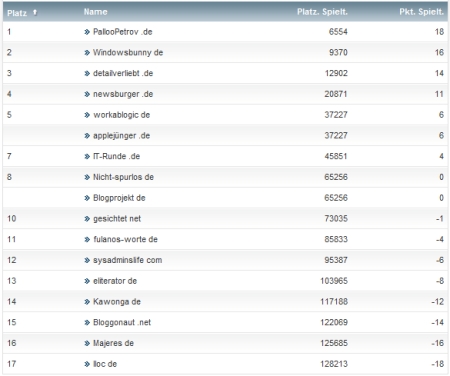The image size is (450, 376).
Task: Click arrow icon beside IT-Runde .de
Action: (87, 156)
